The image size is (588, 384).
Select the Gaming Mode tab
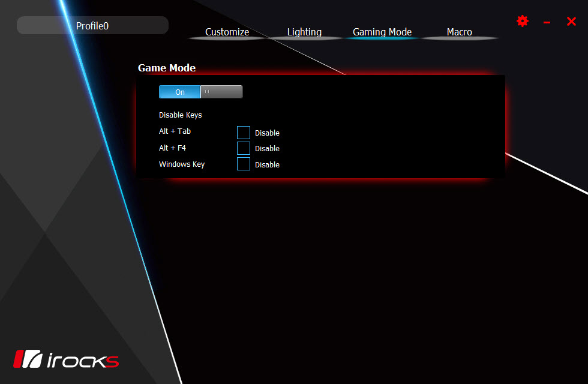tap(382, 32)
